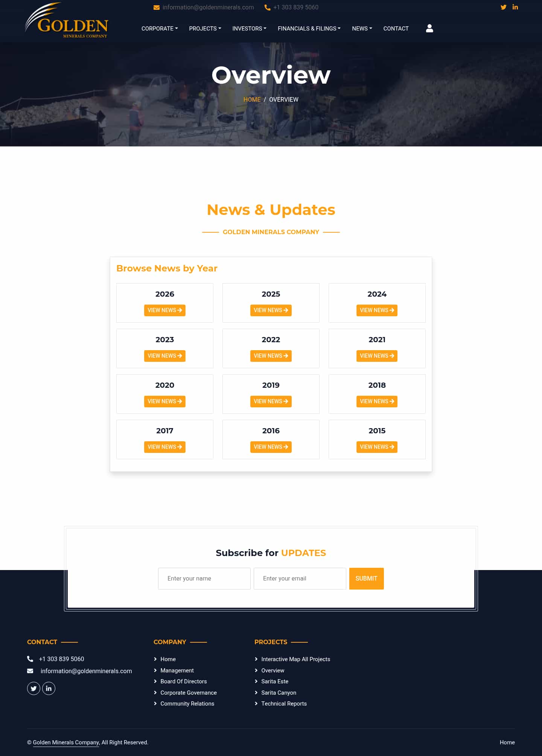Open footer Corporate Governance link
Screen dimensions: 542x756
pos(189,693)
